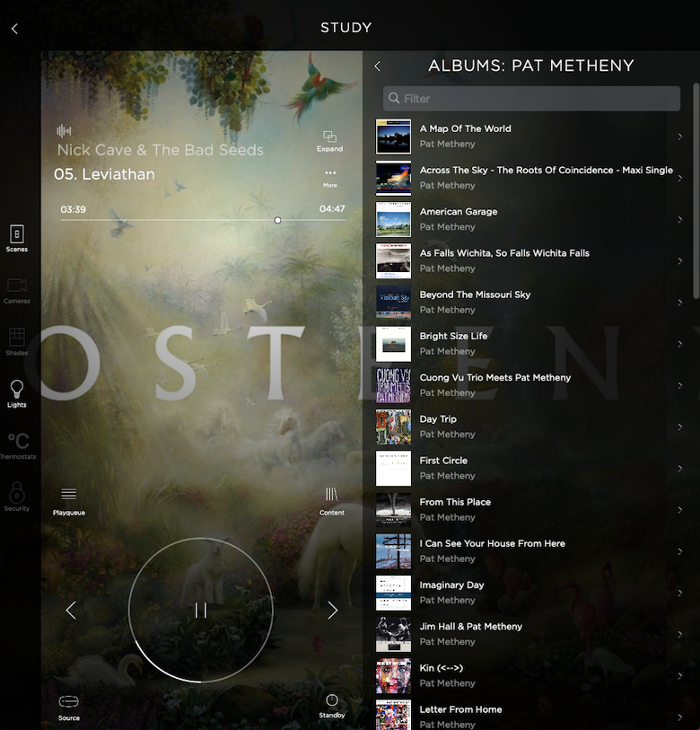
Task: Expand the Bright Size Life chevron
Action: pos(679,344)
